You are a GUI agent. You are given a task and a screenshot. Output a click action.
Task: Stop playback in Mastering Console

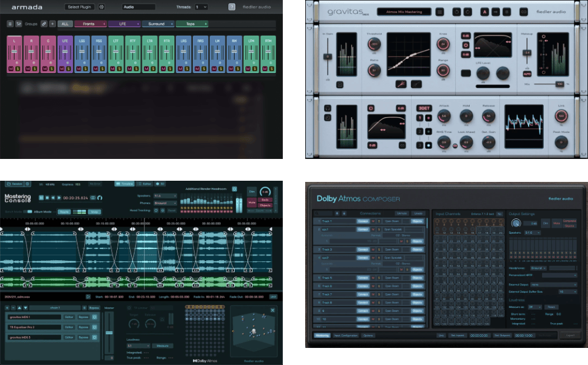[47, 198]
